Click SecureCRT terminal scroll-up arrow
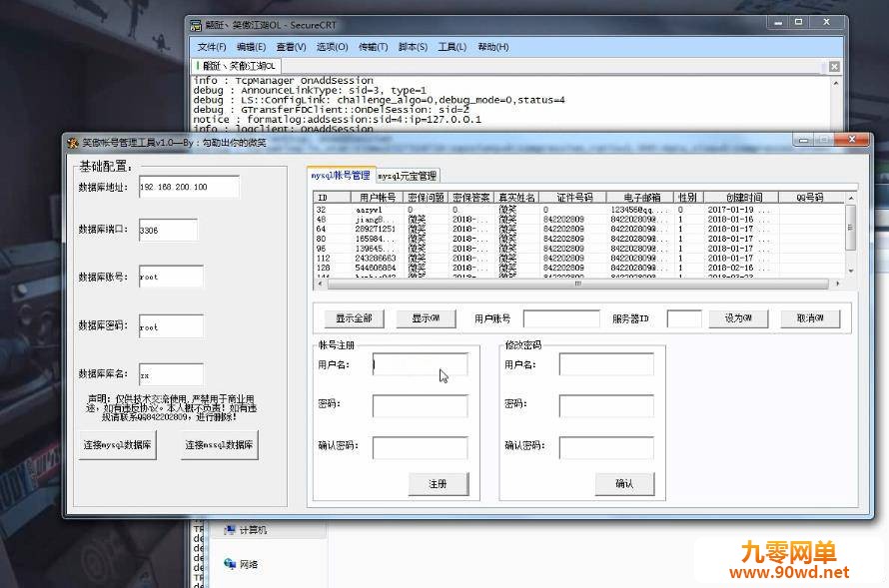 point(836,83)
